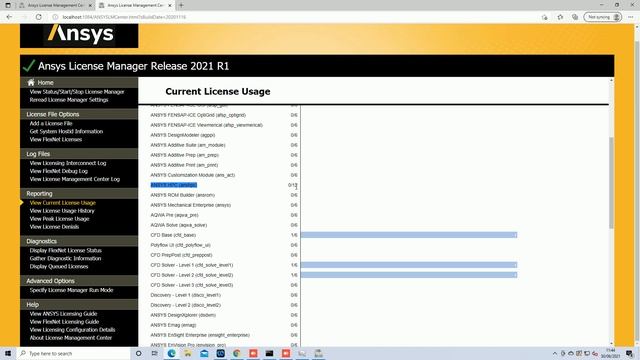Image resolution: width=640 pixels, height=360 pixels.
Task: Click the license list vertical scrollbar thumb
Action: coord(611,183)
